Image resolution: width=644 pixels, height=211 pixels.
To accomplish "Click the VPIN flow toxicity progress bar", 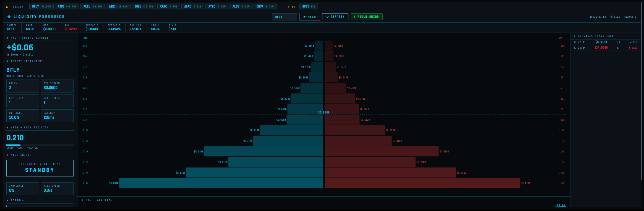I will (x=40, y=145).
